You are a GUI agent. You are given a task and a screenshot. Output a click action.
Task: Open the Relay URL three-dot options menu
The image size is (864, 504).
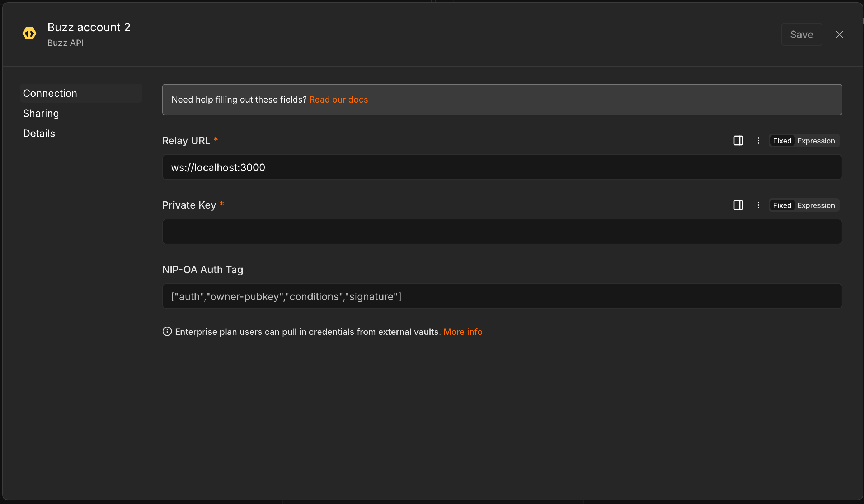(759, 141)
